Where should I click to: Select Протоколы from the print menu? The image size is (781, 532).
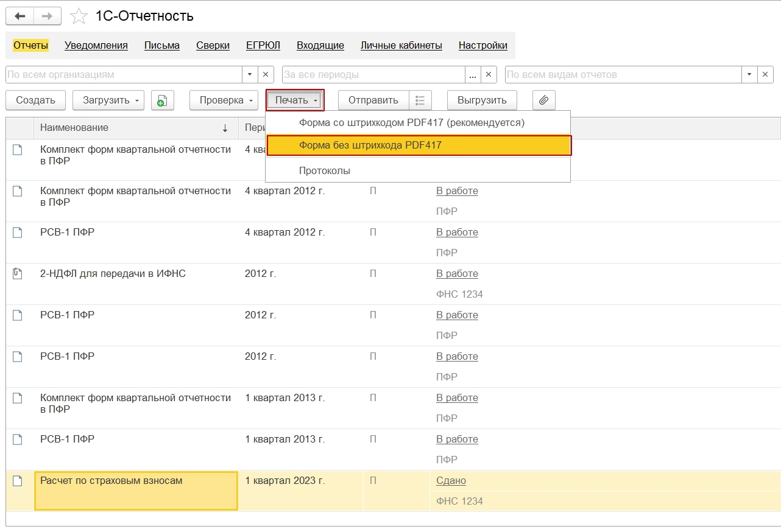(418, 171)
